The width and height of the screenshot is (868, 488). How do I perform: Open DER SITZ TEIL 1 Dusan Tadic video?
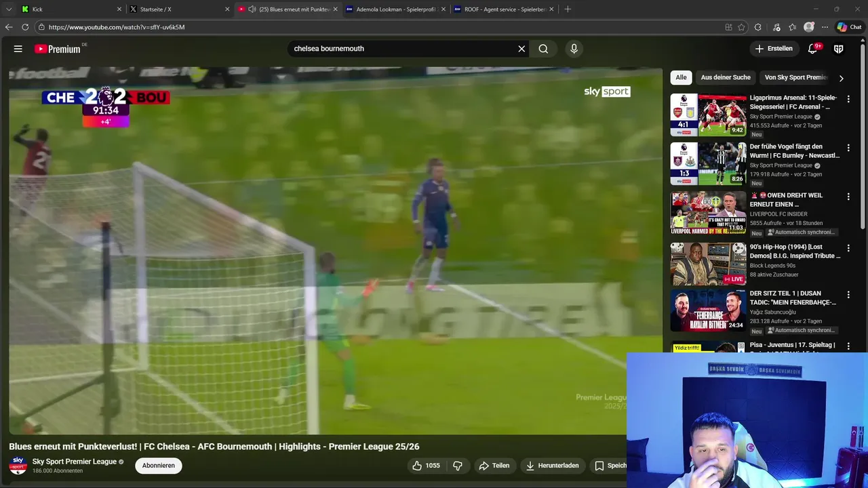pyautogui.click(x=708, y=310)
